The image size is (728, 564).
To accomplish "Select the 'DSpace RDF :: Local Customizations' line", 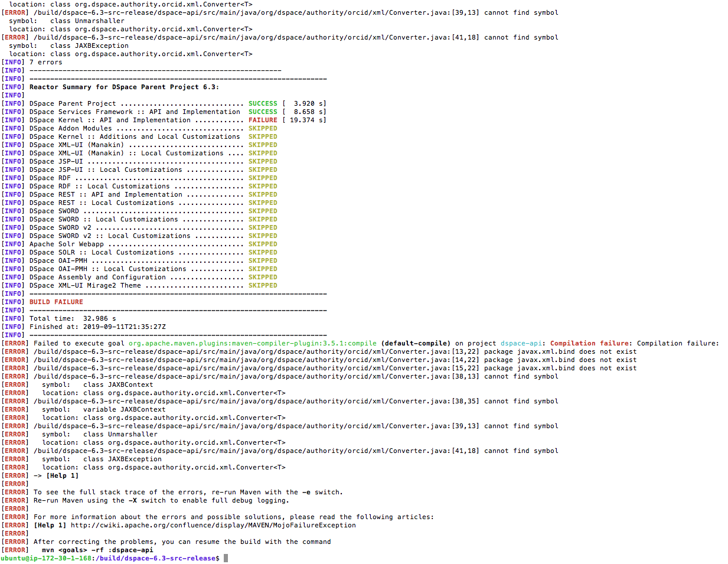I will 139,186.
